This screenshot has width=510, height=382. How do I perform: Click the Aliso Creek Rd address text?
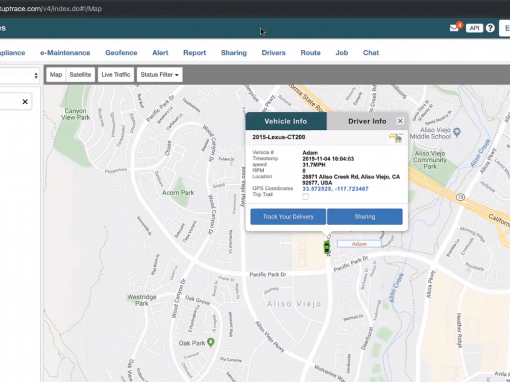351,180
